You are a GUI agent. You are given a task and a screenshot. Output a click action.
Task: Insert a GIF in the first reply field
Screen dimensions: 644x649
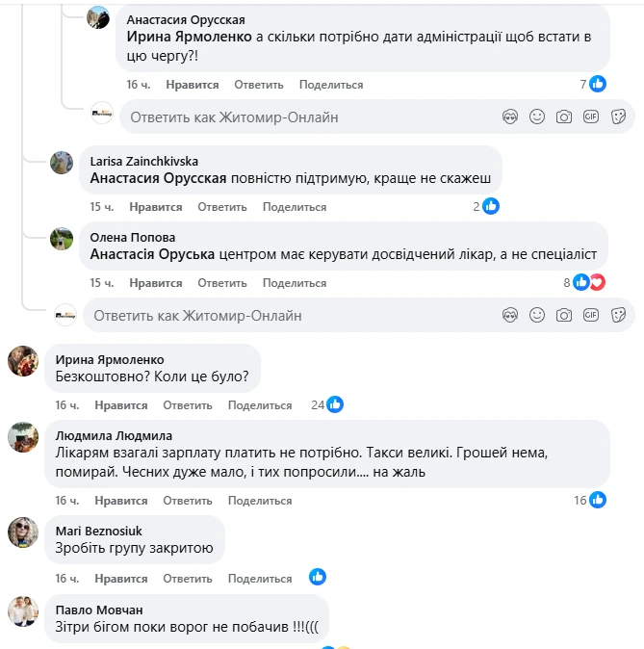(x=591, y=117)
